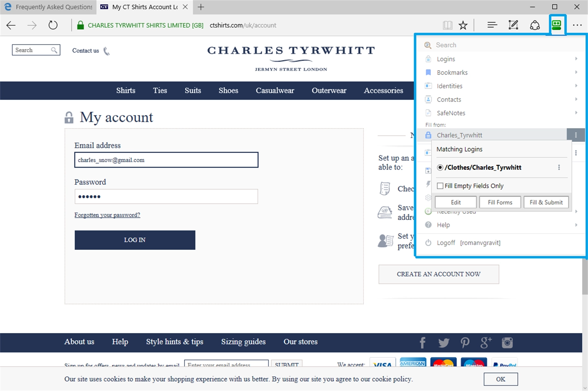Image resolution: width=588 pixels, height=391 pixels.
Task: Expand the Identities submenu
Action: tap(500, 86)
